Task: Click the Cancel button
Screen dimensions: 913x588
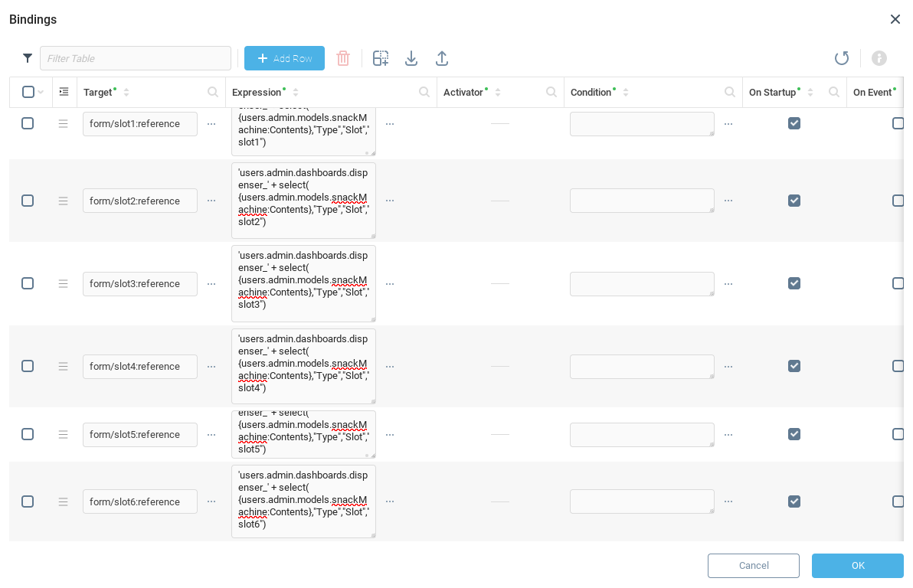Action: click(x=753, y=566)
